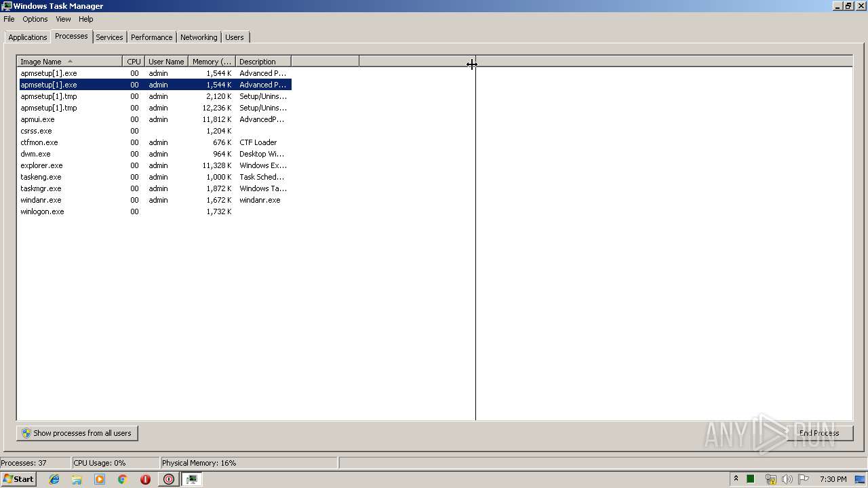Viewport: 868px width, 488px height.
Task: Click the admin user of ctfmon.exe
Action: (158, 142)
